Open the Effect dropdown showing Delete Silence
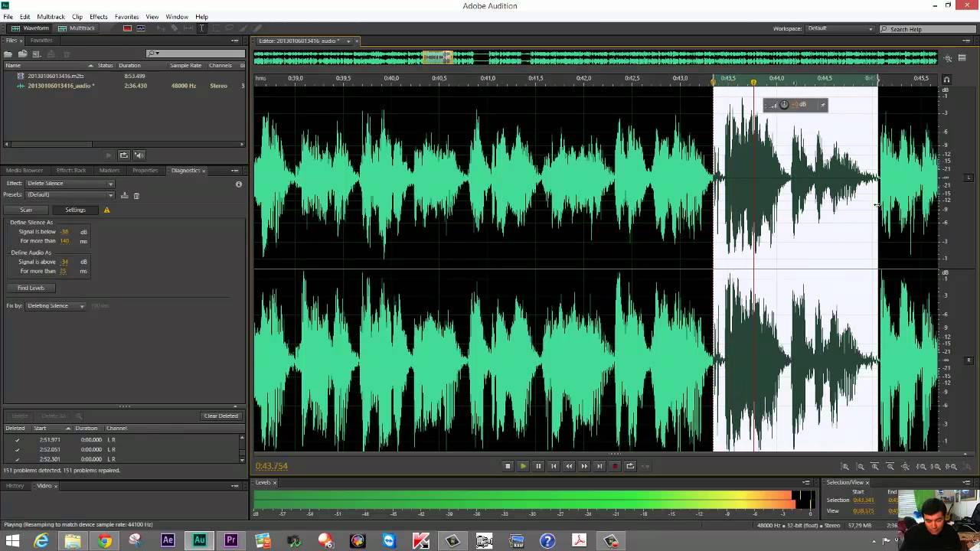Viewport: 980px width, 551px height. (x=70, y=184)
